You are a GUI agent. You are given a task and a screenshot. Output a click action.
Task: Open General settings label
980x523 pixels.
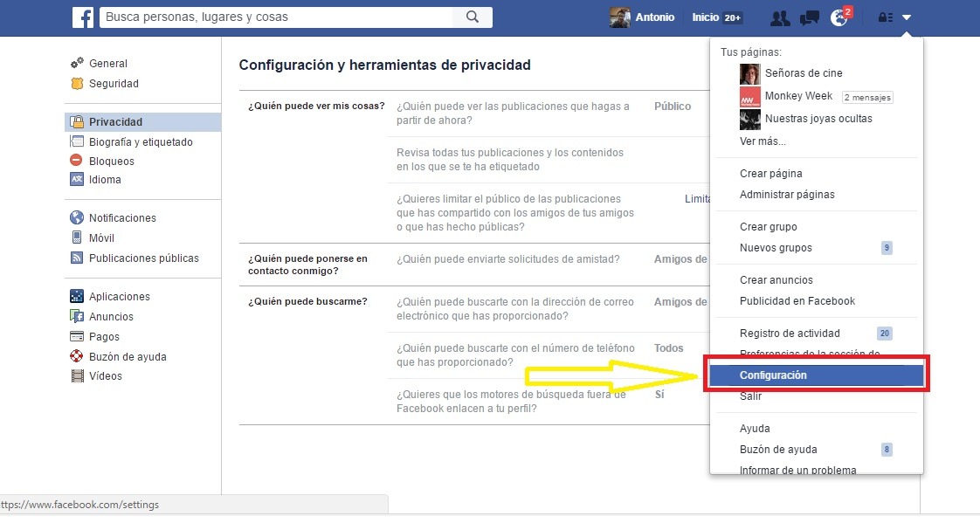coord(108,63)
